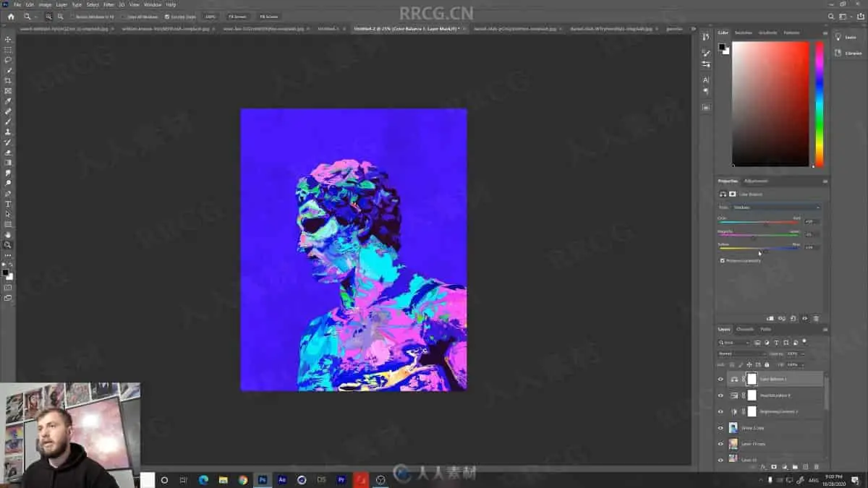Screen dimensions: 868x488
Task: Switch to the Swatches tab
Action: point(744,33)
